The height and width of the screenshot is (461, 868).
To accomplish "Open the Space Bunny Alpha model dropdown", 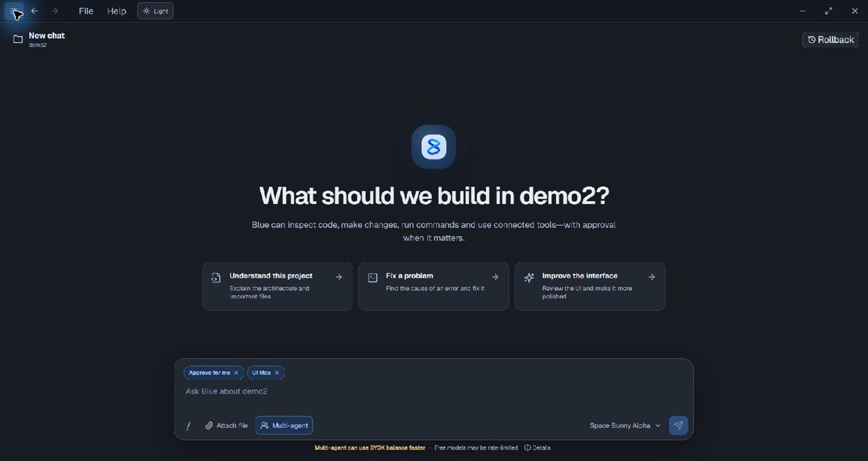I will coord(625,426).
